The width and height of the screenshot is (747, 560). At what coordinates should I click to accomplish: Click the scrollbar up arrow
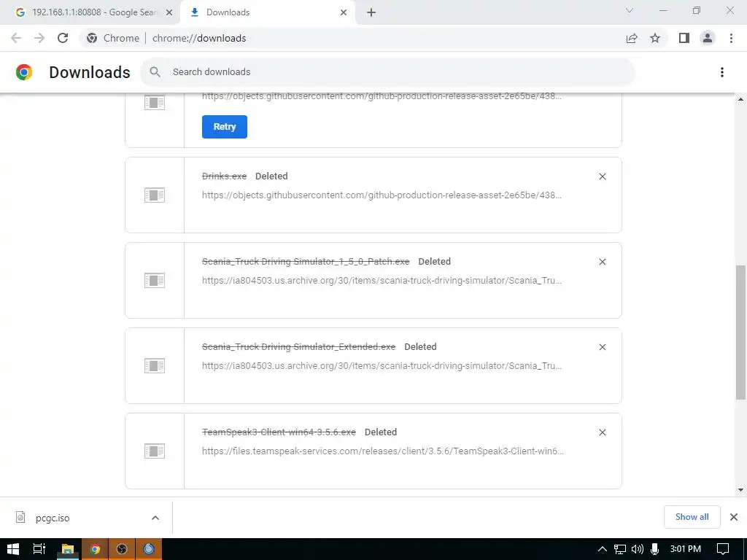click(741, 99)
